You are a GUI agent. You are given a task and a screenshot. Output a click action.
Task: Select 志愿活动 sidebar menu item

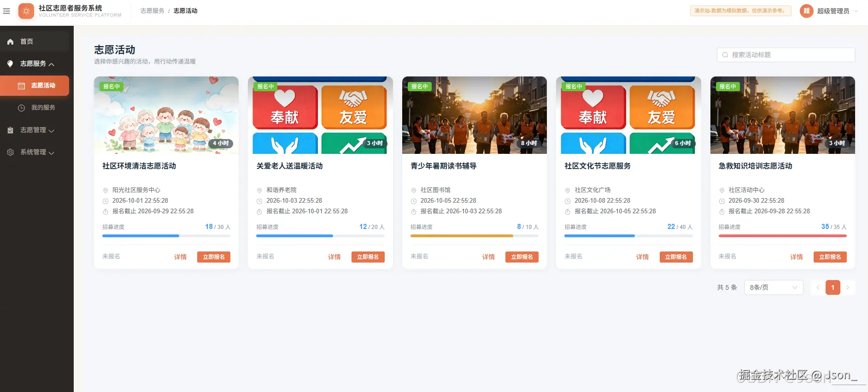pos(35,86)
